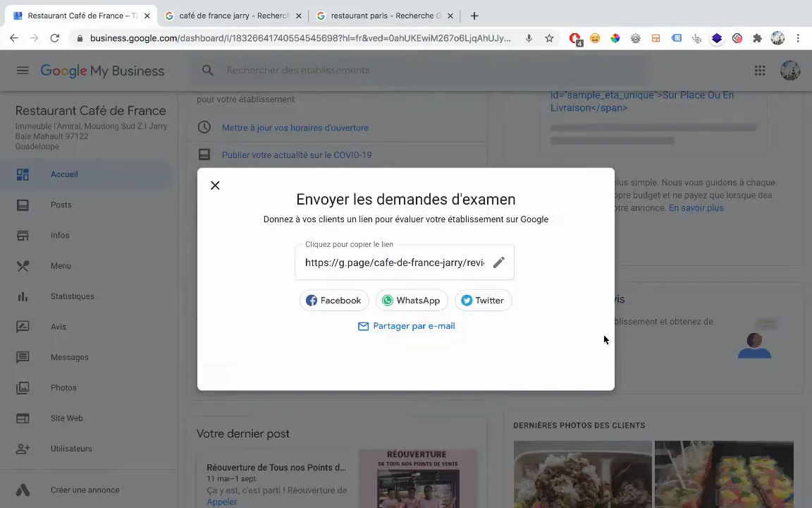Share review link on Twitter
This screenshot has width=812, height=508.
(483, 301)
